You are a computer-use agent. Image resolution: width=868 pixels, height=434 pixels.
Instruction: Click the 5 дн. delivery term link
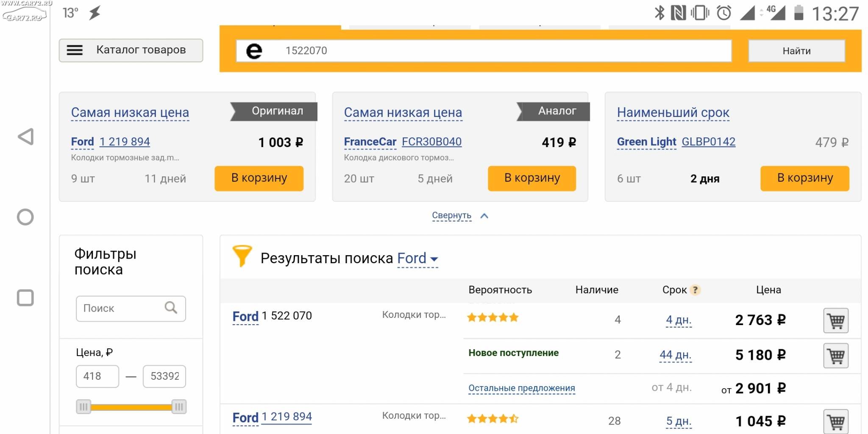coord(679,421)
